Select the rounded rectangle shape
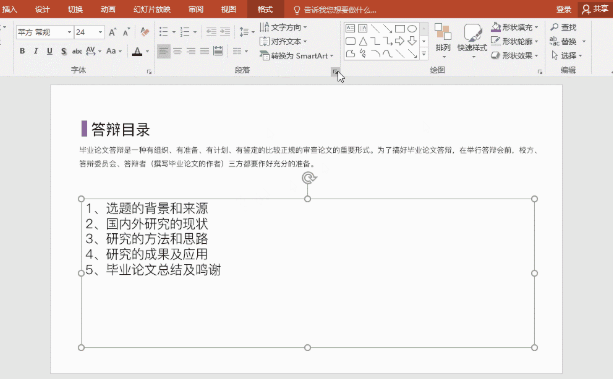 pos(350,41)
